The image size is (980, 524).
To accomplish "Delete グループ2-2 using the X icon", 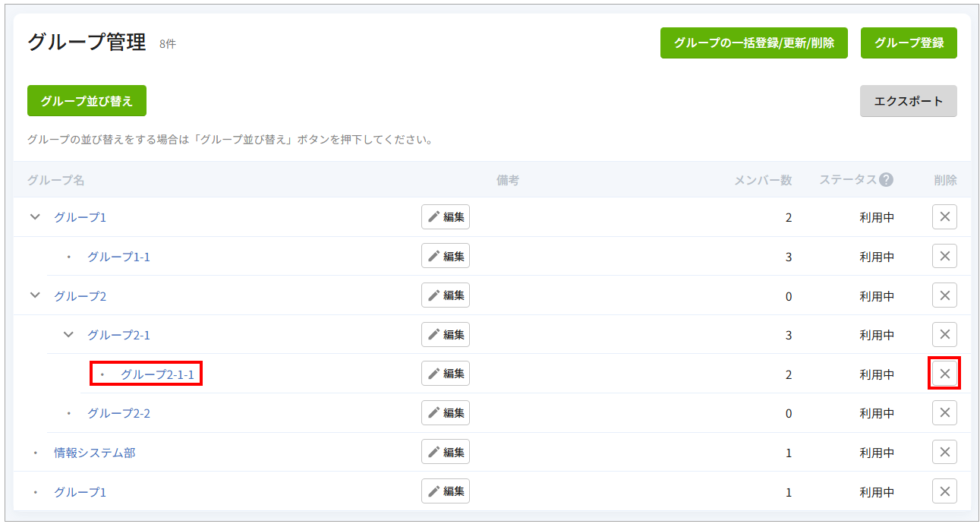I will (x=944, y=412).
